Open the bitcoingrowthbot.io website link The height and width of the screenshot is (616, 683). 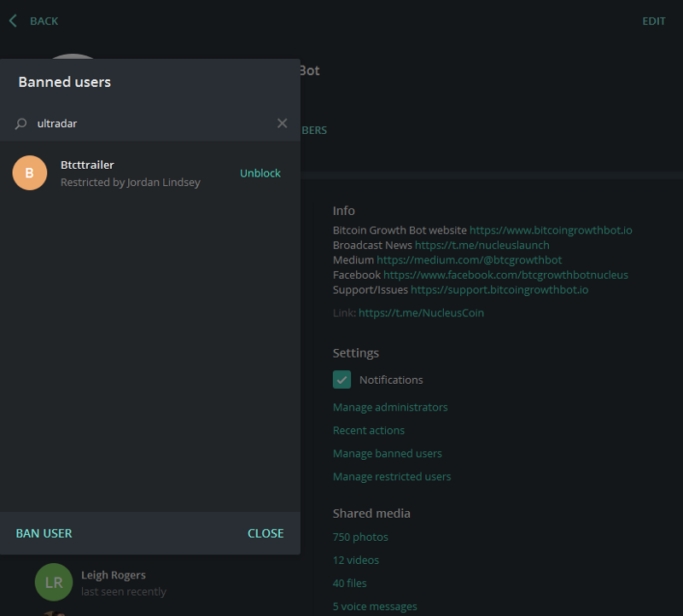pos(551,230)
